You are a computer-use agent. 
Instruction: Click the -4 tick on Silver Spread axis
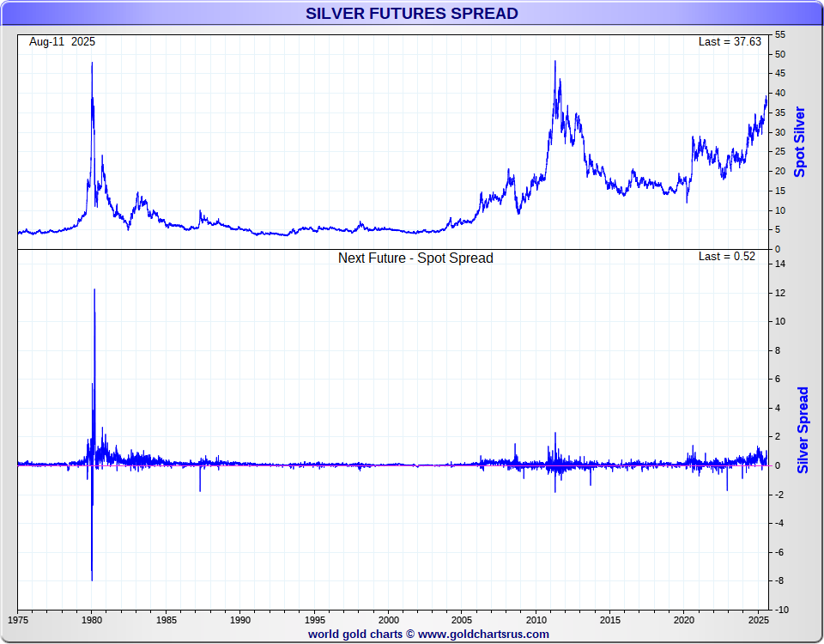pos(779,523)
